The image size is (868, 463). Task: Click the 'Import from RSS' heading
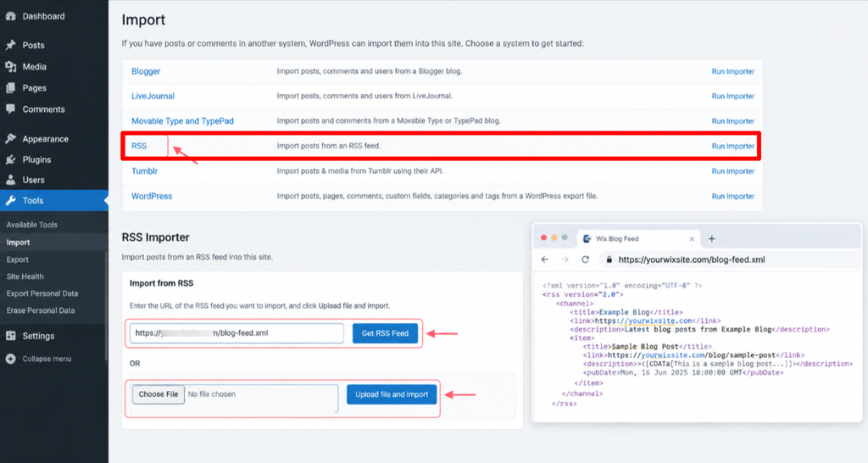pos(161,283)
